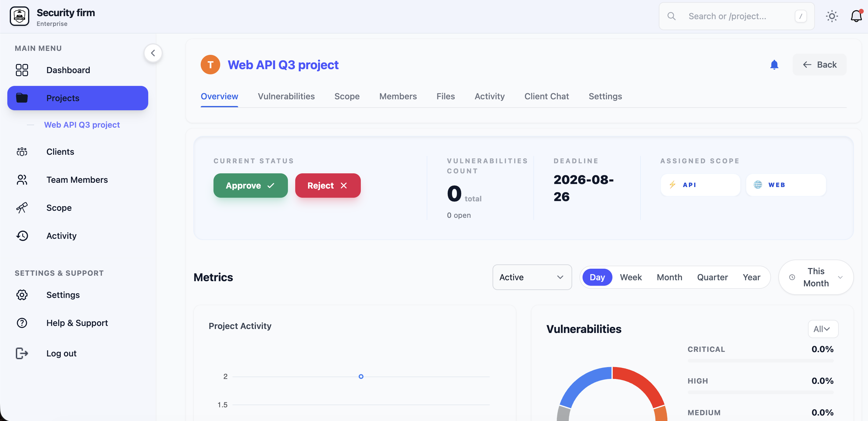Select Week metrics granularity
The image size is (868, 421).
[x=631, y=277]
